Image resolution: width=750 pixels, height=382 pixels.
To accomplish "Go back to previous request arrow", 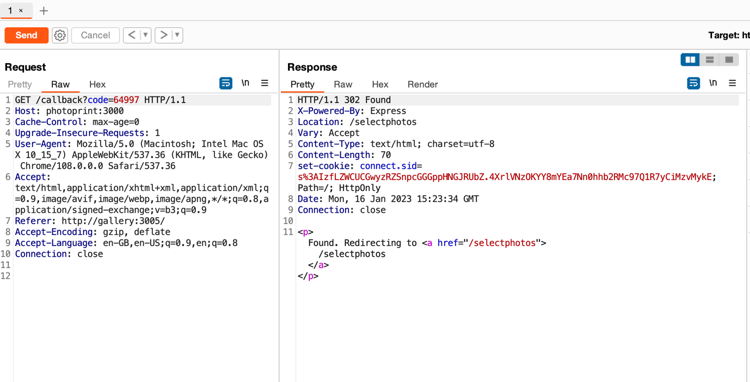I will (x=132, y=35).
